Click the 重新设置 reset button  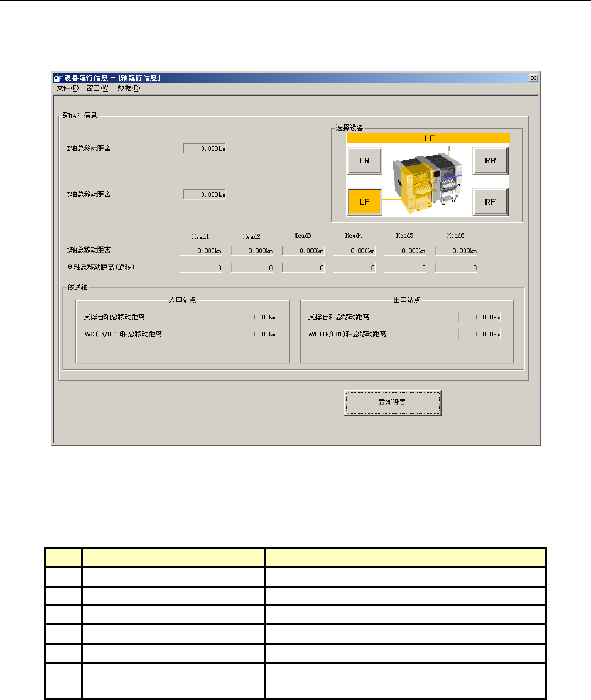tap(393, 403)
